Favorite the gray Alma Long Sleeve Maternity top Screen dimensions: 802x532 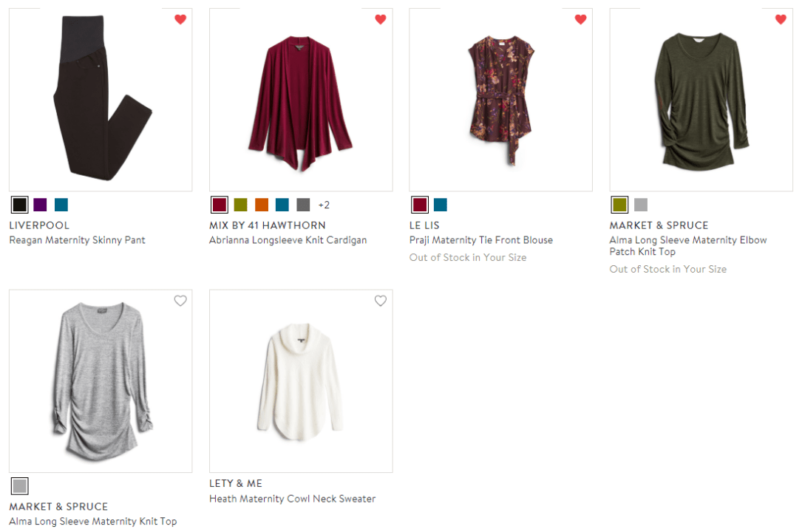(x=180, y=301)
